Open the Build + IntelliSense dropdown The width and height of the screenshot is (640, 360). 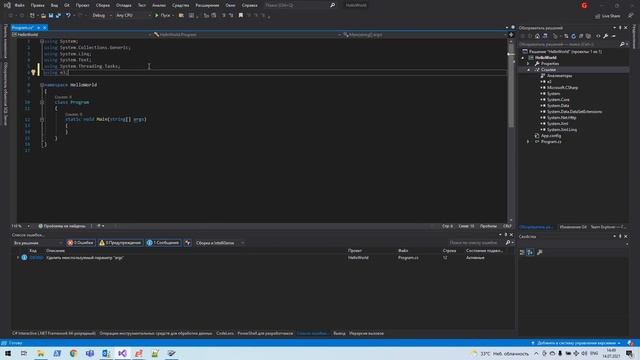click(219, 243)
